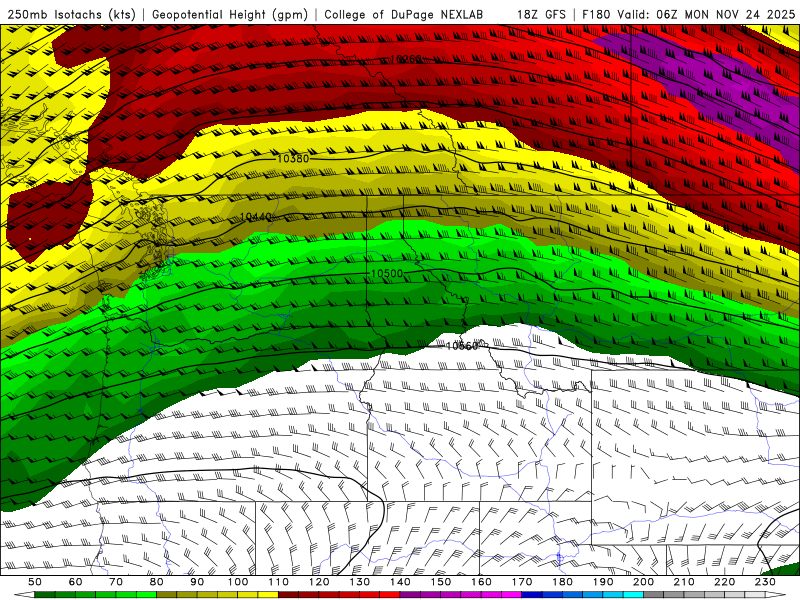The image size is (800, 600).
Task: Click the 120 kt colorbar label
Action: [319, 582]
